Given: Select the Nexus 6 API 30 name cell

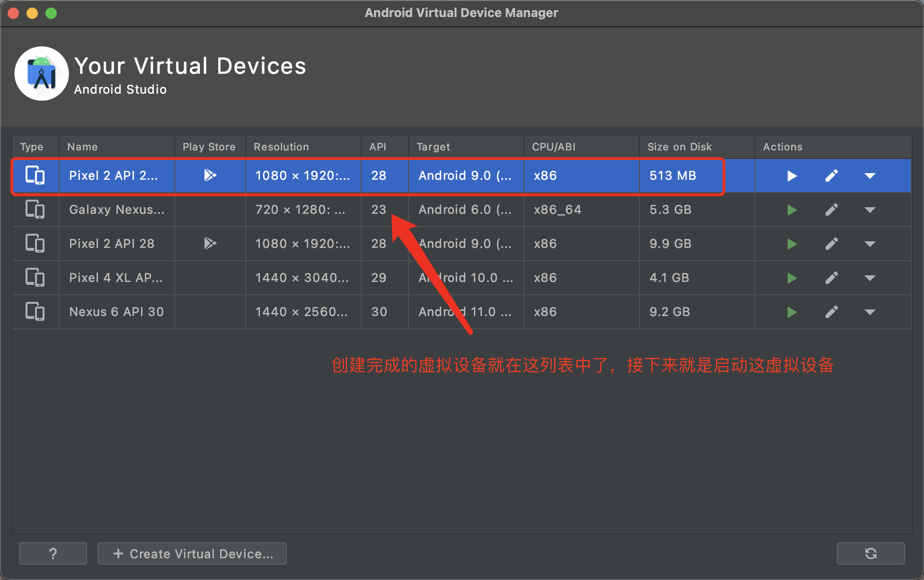Looking at the screenshot, I should click(117, 312).
